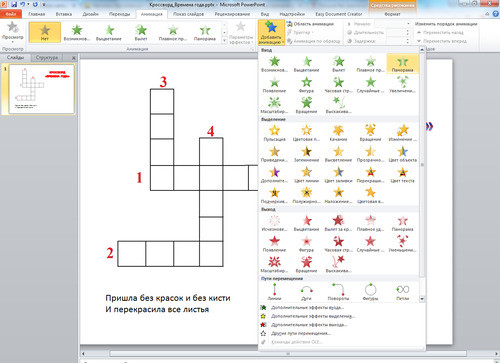500x363 pixels.
Task: Open Другие пути перемещения option
Action: tap(301, 333)
